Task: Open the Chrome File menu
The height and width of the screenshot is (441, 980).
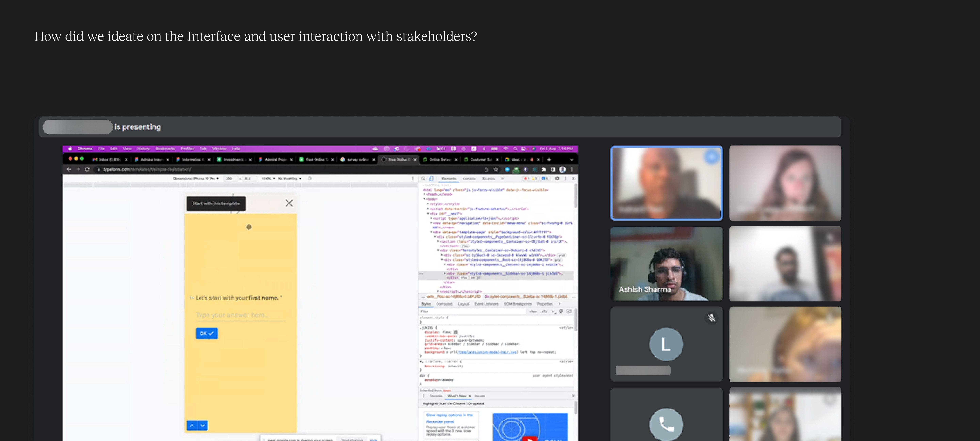Action: tap(101, 149)
